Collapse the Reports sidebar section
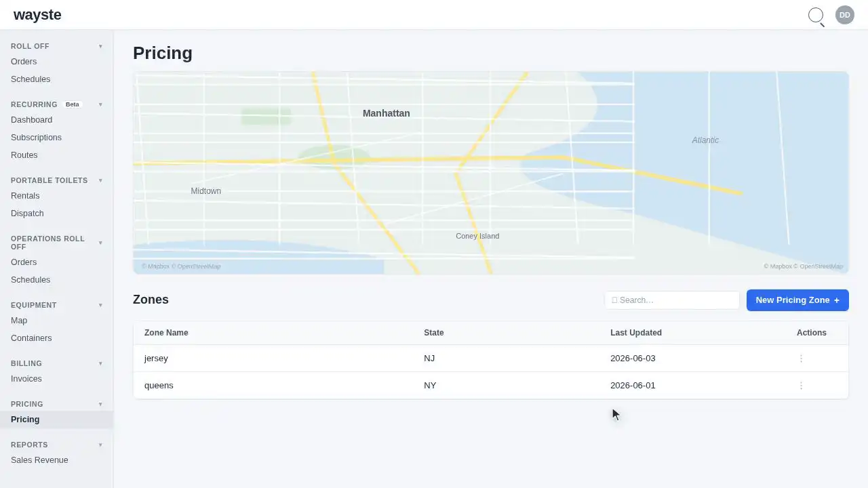868x488 pixels. click(100, 445)
